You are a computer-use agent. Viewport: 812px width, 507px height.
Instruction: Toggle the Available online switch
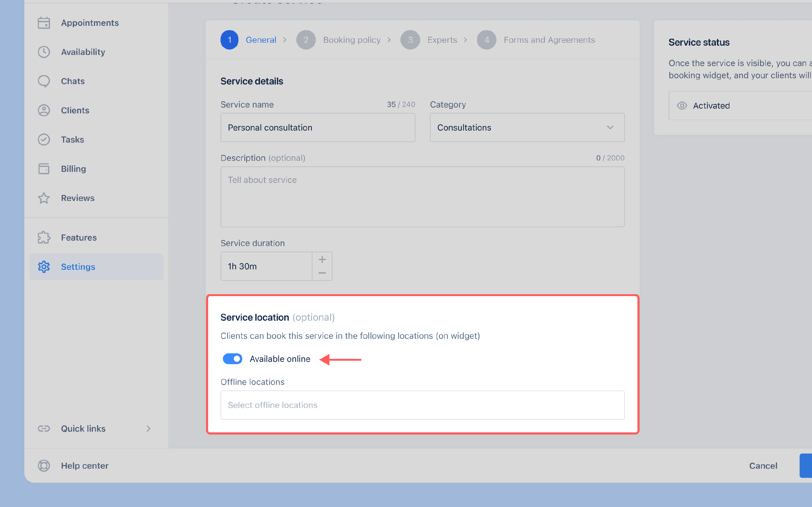click(232, 359)
